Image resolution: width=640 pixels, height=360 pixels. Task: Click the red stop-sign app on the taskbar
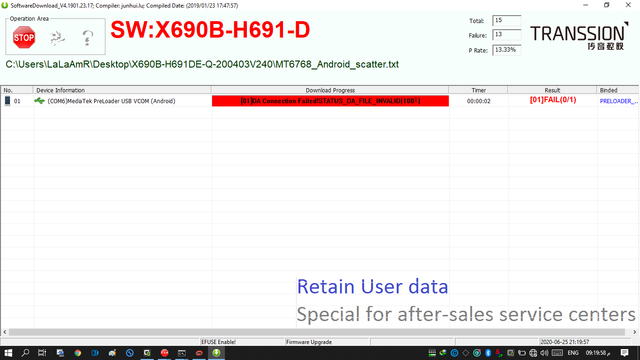point(164,353)
